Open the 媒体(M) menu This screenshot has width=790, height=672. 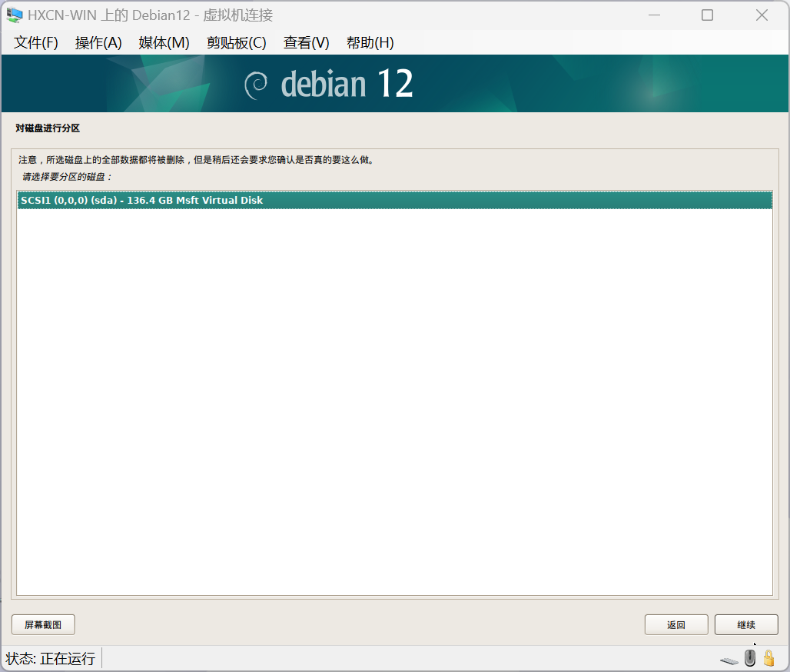pos(164,43)
